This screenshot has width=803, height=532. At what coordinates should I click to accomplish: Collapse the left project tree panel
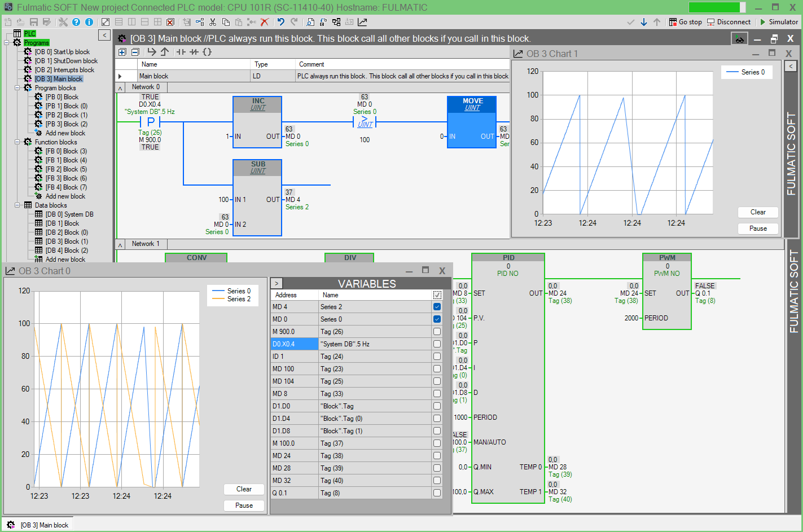tap(104, 35)
